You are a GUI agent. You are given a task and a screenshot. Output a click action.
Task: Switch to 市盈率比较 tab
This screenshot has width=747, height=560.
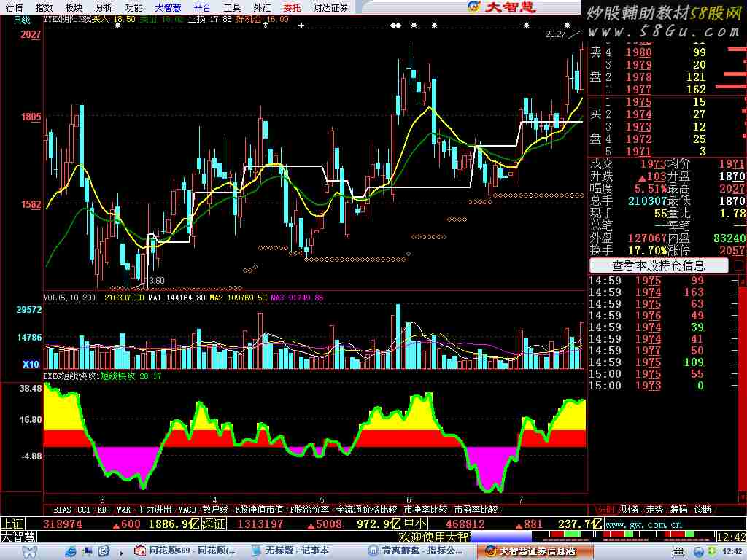coord(476,510)
